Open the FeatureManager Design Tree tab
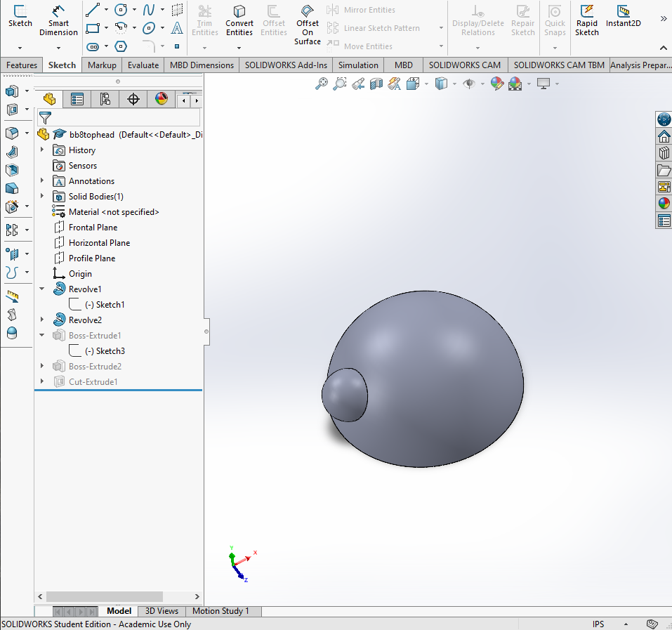The image size is (672, 630). (x=49, y=99)
